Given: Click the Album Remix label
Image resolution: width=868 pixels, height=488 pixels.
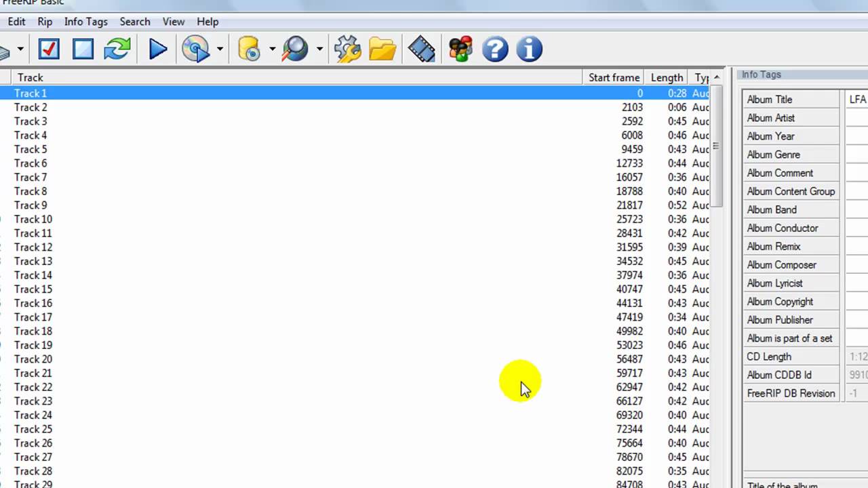Looking at the screenshot, I should (x=774, y=246).
